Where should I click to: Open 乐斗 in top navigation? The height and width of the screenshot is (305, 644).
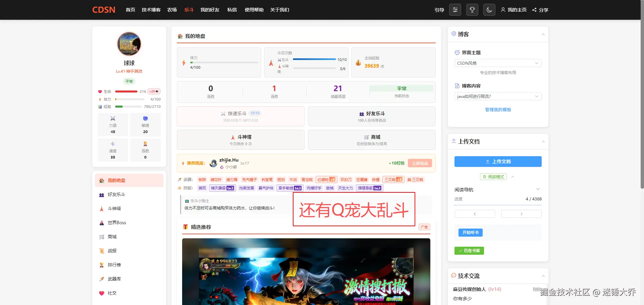[189, 10]
